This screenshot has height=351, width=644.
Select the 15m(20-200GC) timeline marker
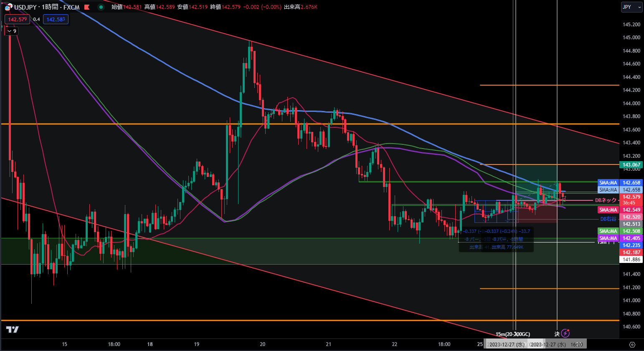coord(512,334)
